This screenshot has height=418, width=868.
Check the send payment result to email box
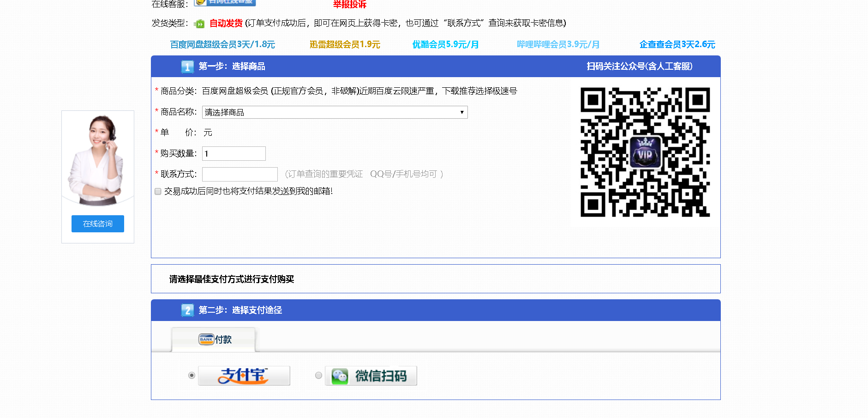158,191
